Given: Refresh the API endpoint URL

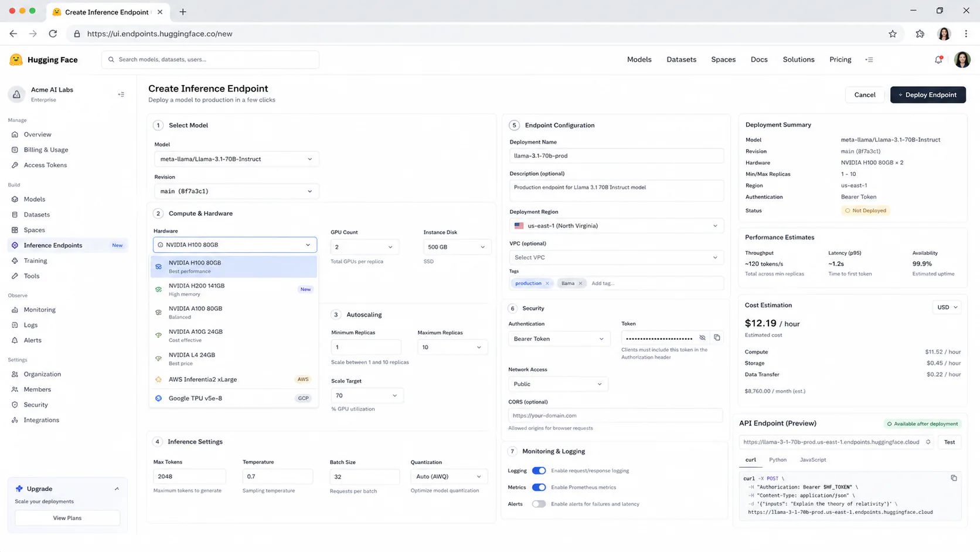Looking at the screenshot, I should tap(928, 442).
